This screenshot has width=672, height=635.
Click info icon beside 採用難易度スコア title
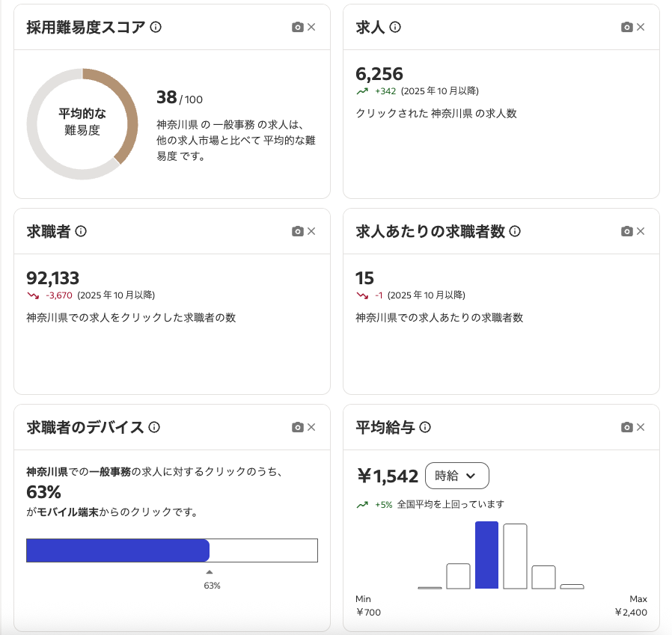pos(156,27)
